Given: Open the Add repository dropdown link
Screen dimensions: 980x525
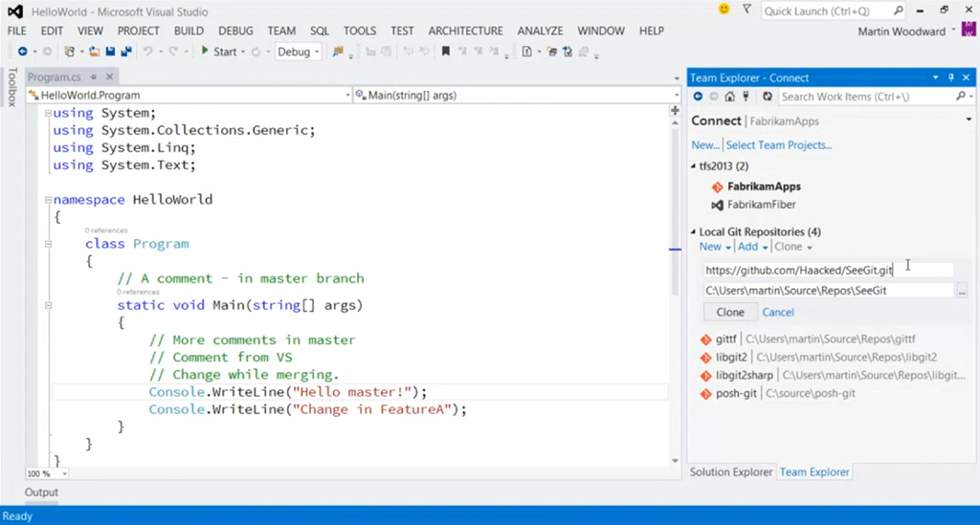Looking at the screenshot, I should point(752,247).
